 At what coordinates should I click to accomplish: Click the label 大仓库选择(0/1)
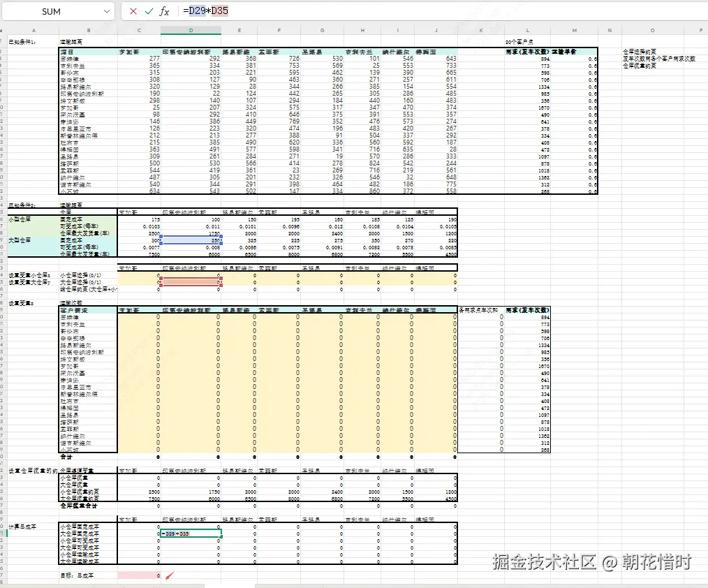click(81, 282)
